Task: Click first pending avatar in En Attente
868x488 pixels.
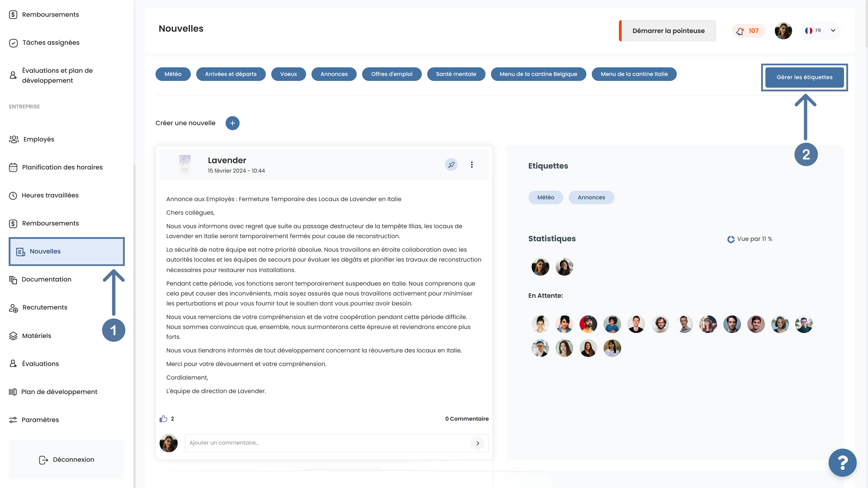Action: (x=540, y=324)
